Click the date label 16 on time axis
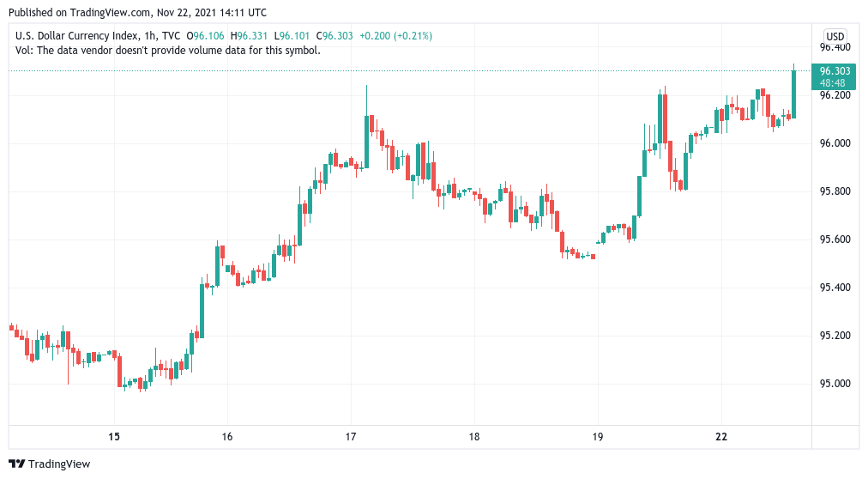The image size is (868, 479). point(227,437)
